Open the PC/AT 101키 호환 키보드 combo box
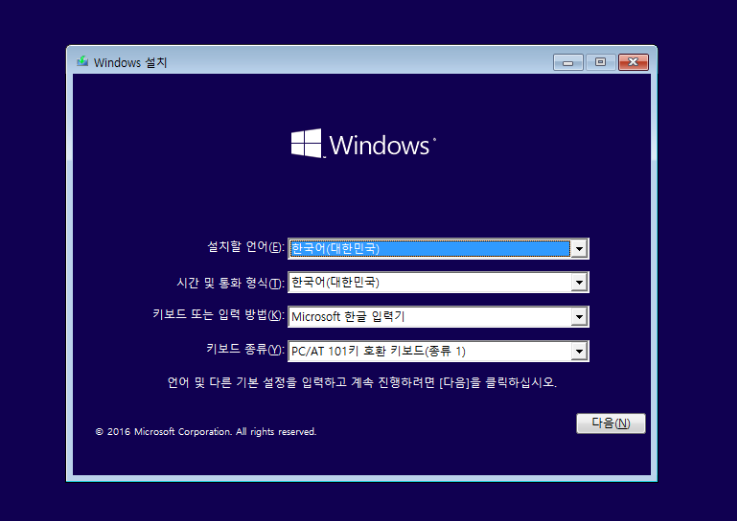737x521 pixels. 428,351
